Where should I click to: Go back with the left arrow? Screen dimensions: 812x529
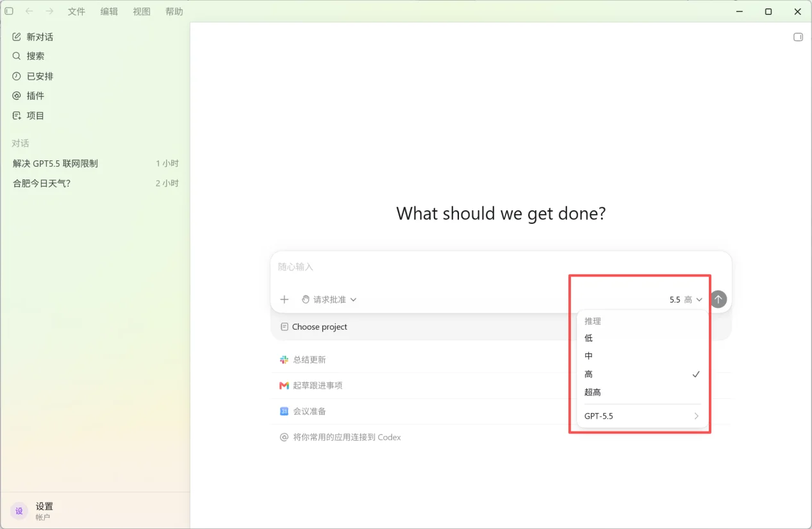(29, 12)
